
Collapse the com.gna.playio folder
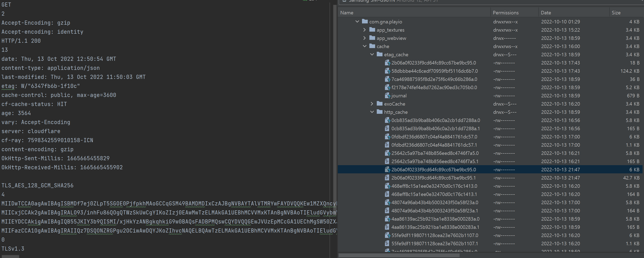[357, 22]
